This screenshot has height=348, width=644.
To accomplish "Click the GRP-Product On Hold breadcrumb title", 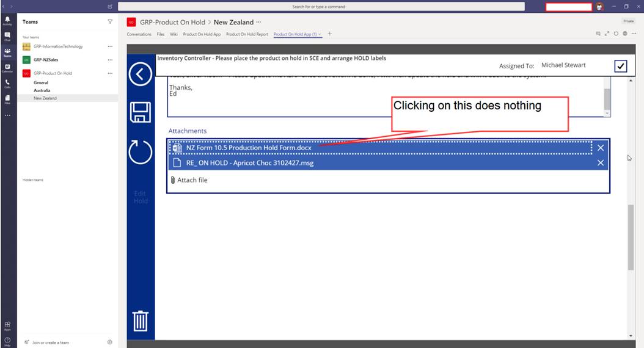I will pos(172,22).
